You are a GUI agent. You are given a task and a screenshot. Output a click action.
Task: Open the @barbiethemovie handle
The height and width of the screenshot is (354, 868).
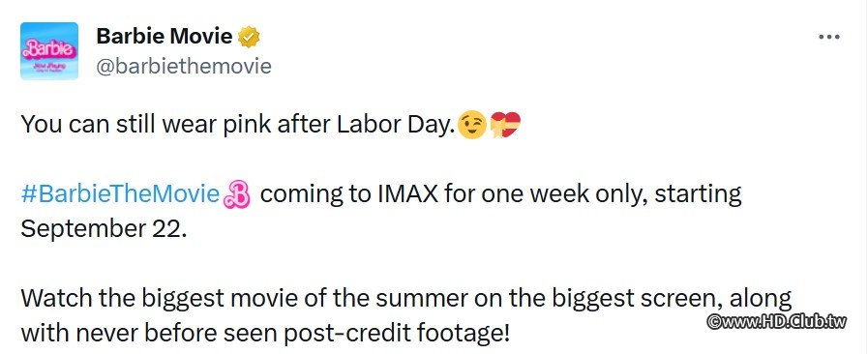[184, 67]
